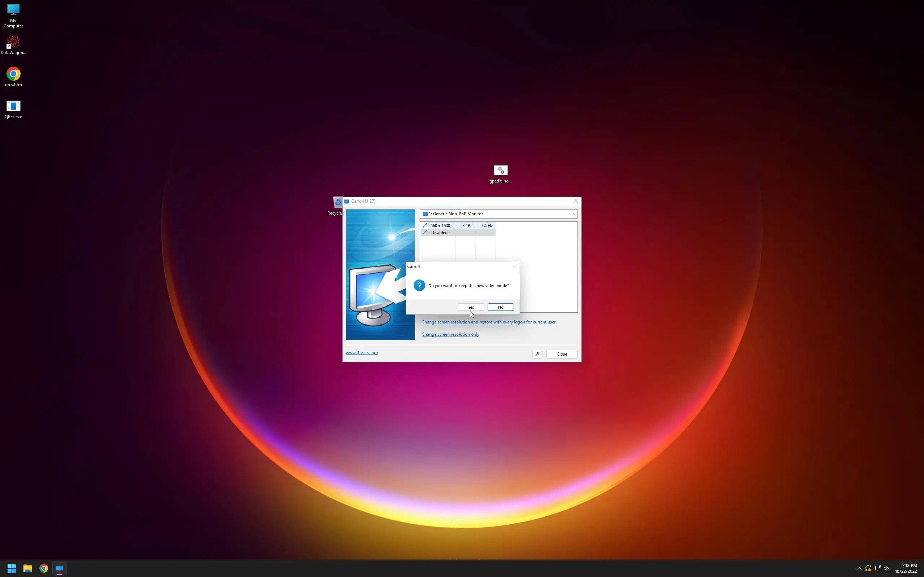This screenshot has width=924, height=577.
Task: Select the 2560 x 1600 resolution entry
Action: pyautogui.click(x=439, y=225)
